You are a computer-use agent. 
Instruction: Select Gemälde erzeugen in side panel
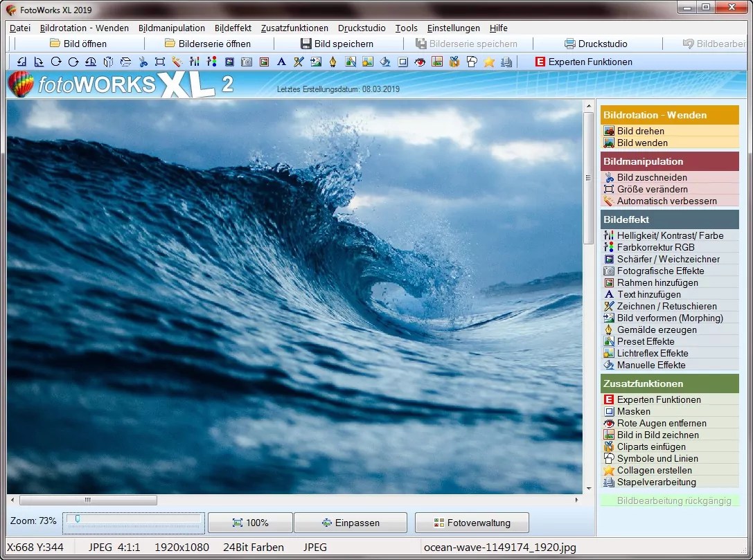pos(669,329)
